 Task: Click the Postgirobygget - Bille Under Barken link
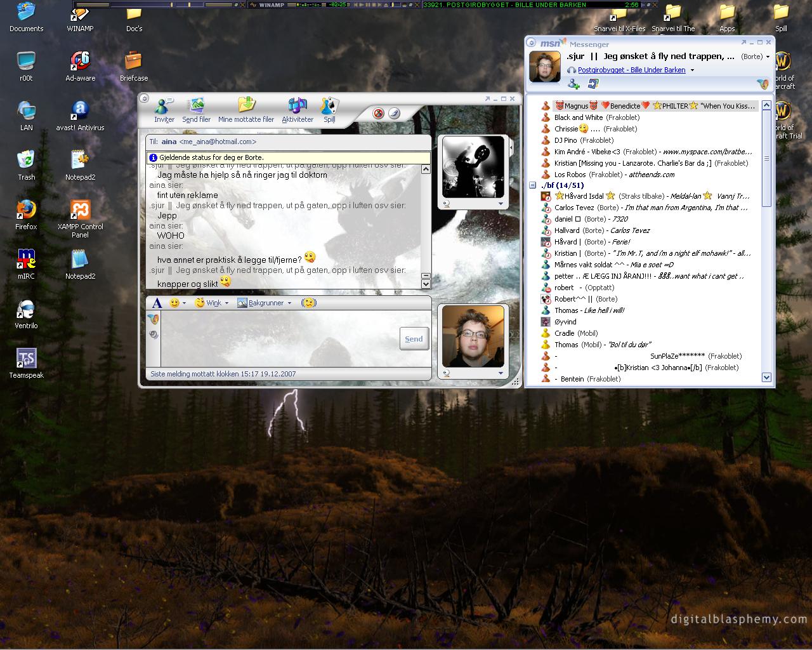pos(631,70)
